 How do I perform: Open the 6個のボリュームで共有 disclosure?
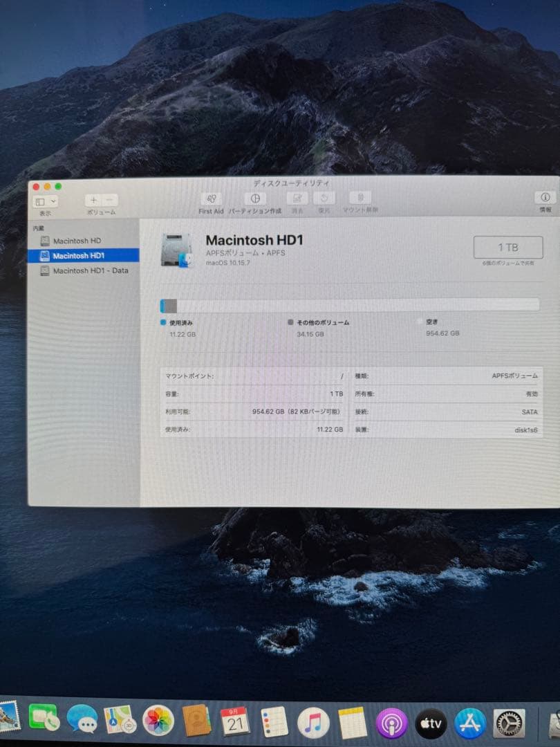click(x=509, y=264)
